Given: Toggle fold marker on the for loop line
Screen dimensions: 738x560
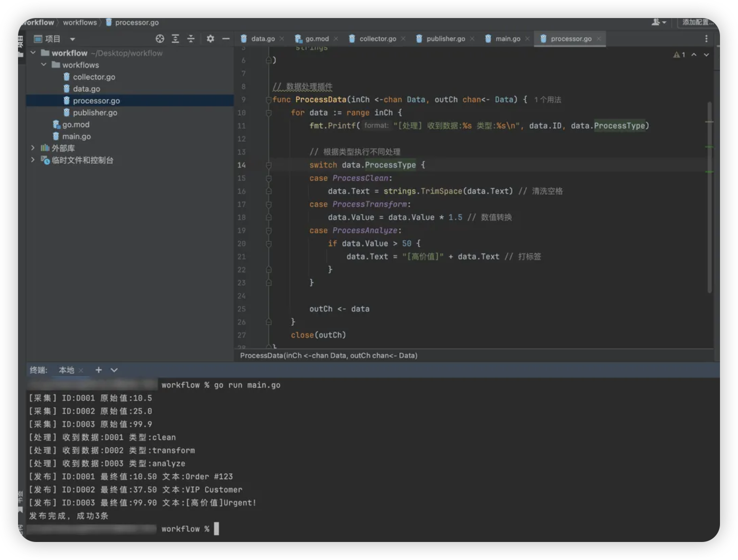Looking at the screenshot, I should (x=268, y=113).
